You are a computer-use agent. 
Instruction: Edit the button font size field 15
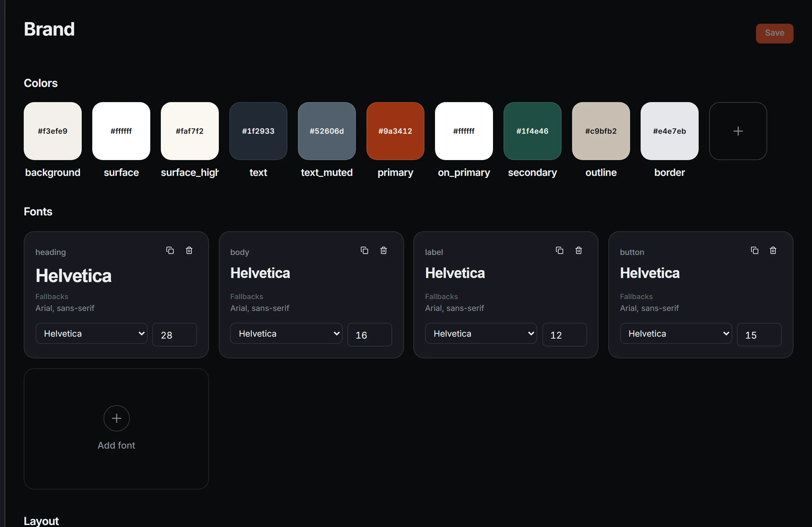pyautogui.click(x=759, y=335)
